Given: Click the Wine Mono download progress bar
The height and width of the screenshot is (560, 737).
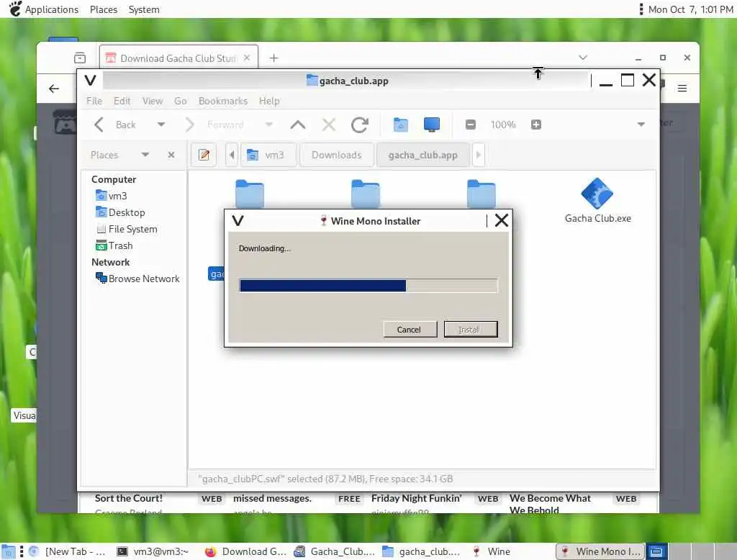Looking at the screenshot, I should pos(368,286).
